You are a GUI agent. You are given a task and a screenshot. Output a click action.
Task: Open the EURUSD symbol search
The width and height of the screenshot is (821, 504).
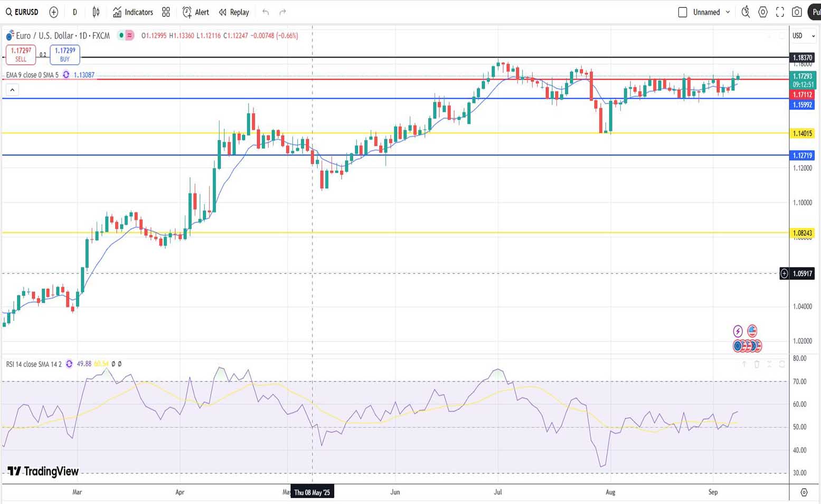[22, 12]
